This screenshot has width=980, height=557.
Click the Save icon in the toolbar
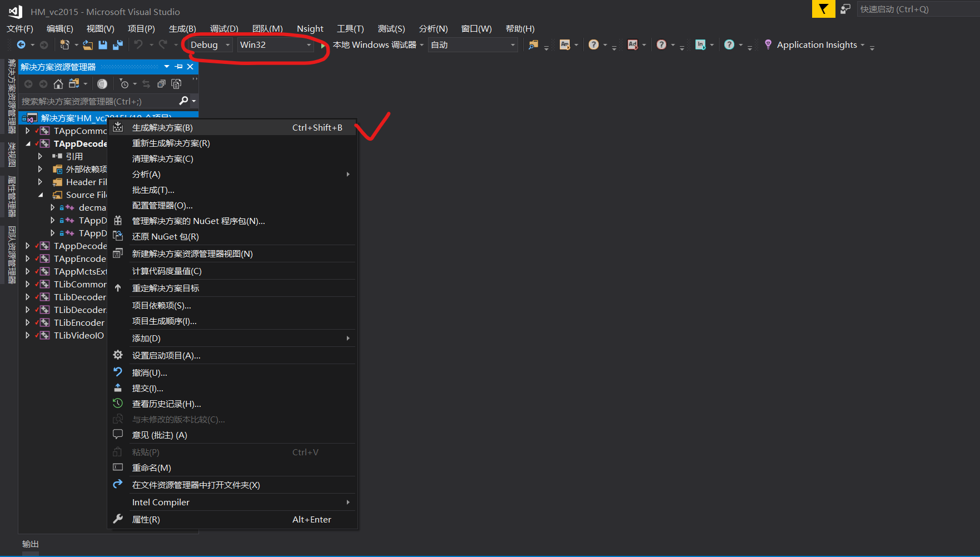103,45
